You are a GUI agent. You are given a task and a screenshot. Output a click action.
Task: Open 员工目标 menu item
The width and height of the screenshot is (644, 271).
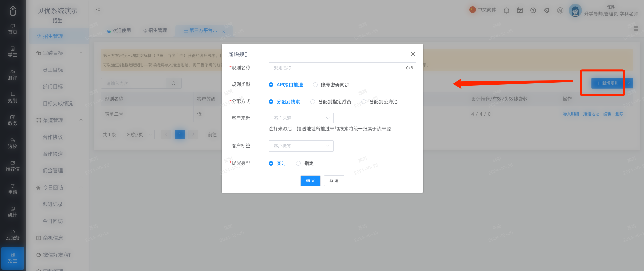pyautogui.click(x=53, y=70)
